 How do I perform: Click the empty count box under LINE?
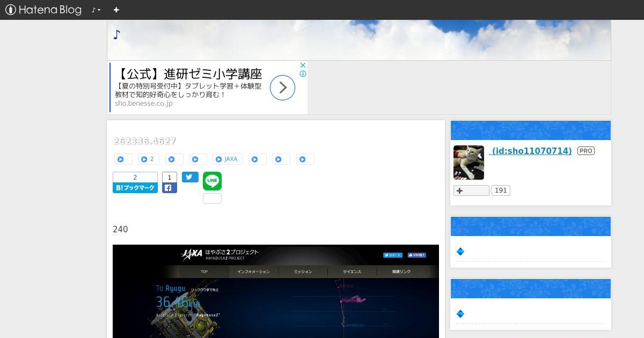pyautogui.click(x=212, y=199)
